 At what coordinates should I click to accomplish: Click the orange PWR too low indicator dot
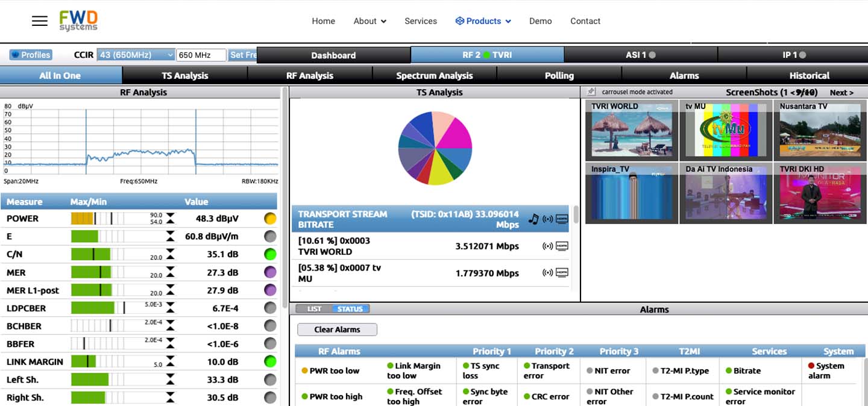(x=304, y=371)
